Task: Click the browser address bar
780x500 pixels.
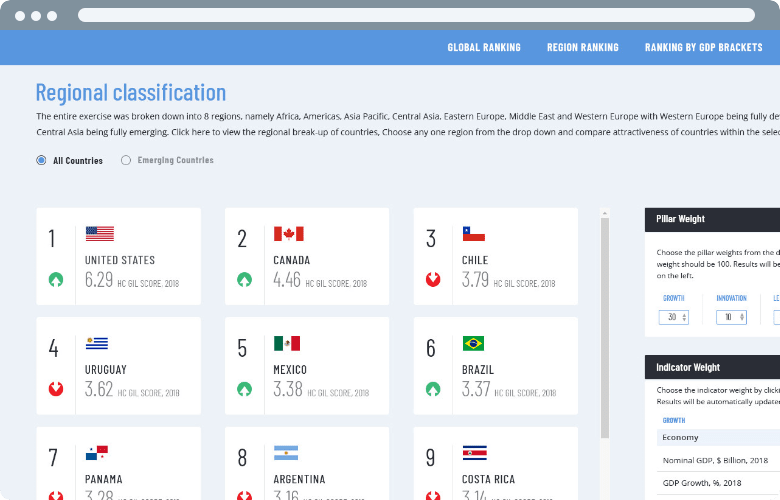Action: 416,15
